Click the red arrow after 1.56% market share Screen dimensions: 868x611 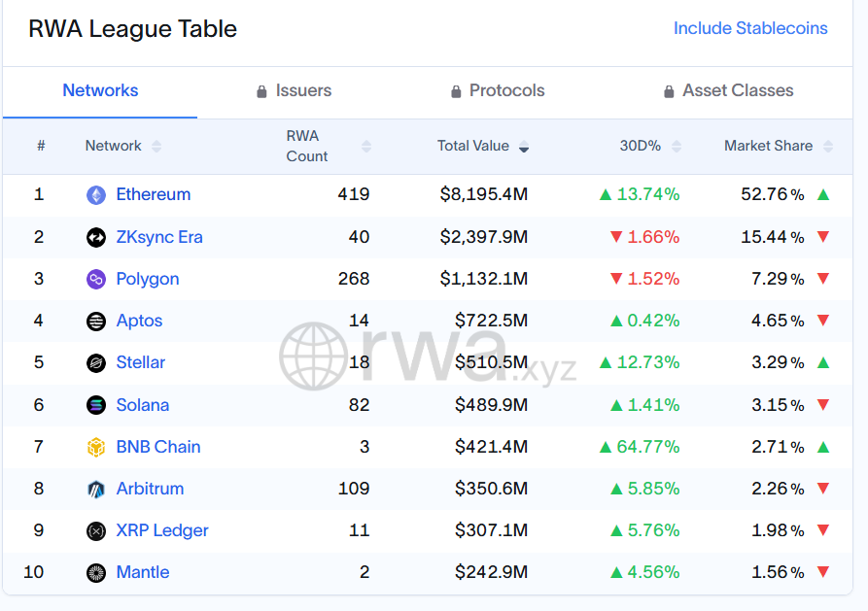coord(823,571)
